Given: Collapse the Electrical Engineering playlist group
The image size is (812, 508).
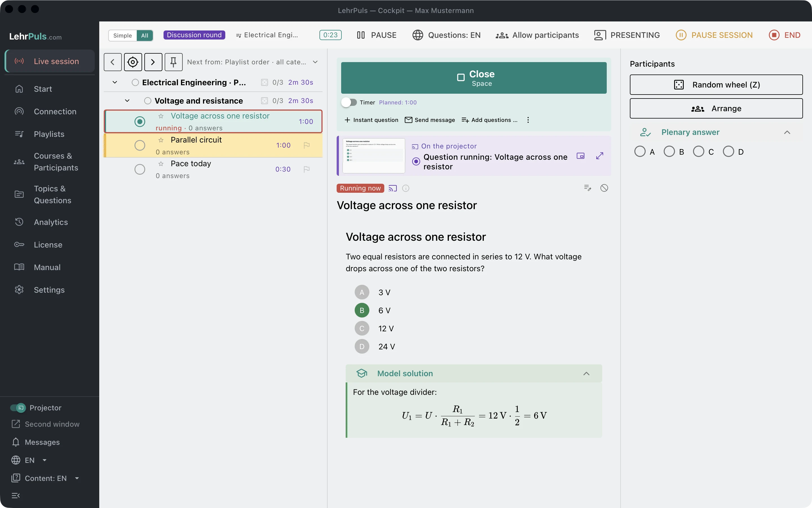Looking at the screenshot, I should click(x=115, y=82).
